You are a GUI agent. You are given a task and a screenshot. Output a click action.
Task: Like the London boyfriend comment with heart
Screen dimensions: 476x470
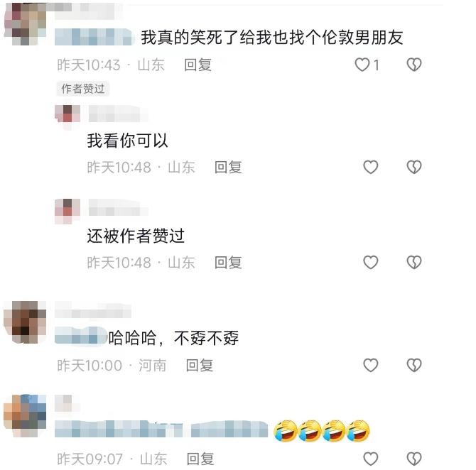pos(362,65)
